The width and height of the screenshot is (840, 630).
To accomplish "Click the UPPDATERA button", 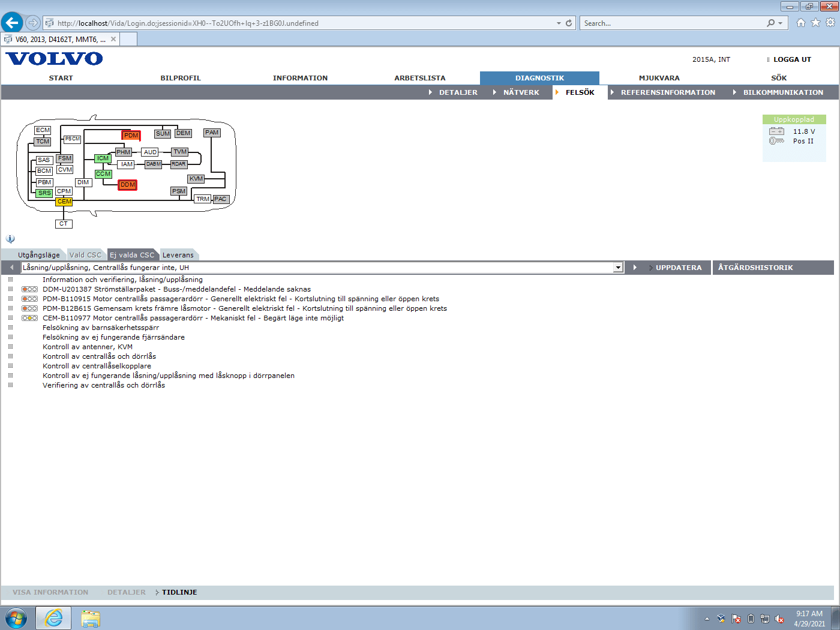I will [678, 268].
